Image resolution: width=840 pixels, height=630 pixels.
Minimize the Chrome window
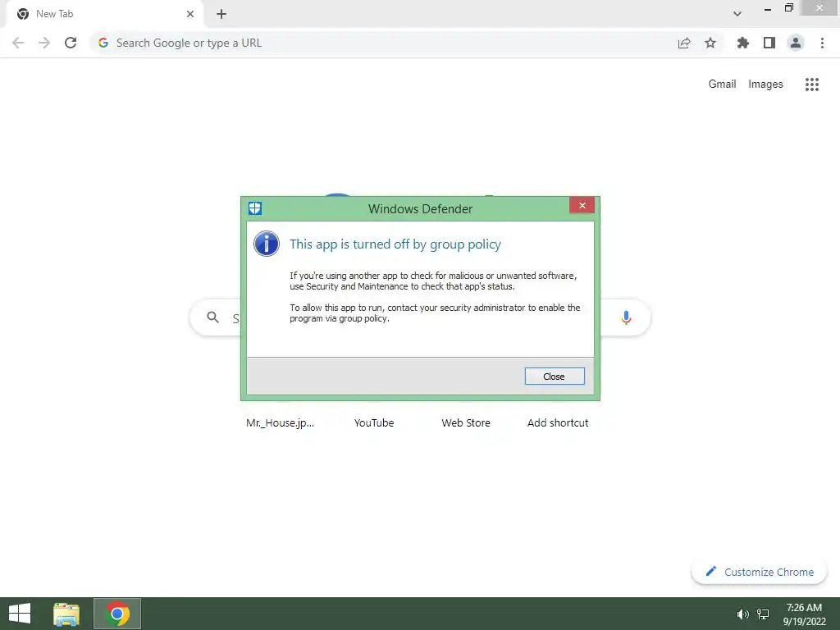click(x=768, y=8)
